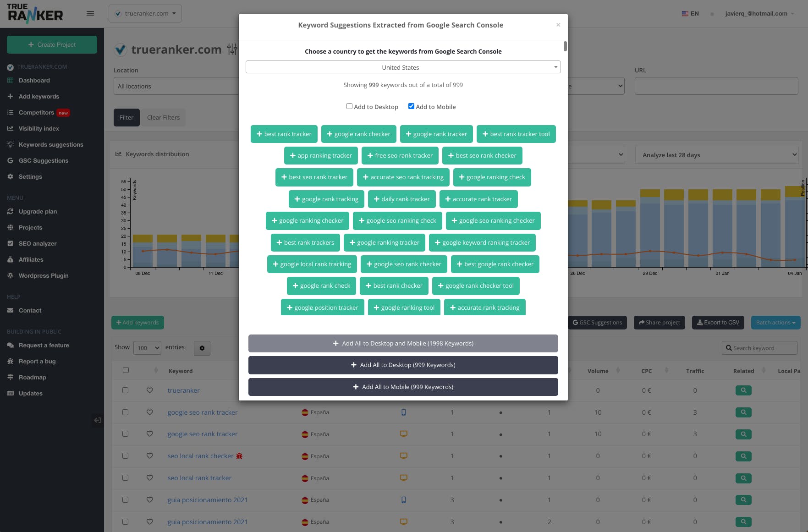This screenshot has height=532, width=808.
Task: Open the All locations dropdown
Action: (176, 86)
